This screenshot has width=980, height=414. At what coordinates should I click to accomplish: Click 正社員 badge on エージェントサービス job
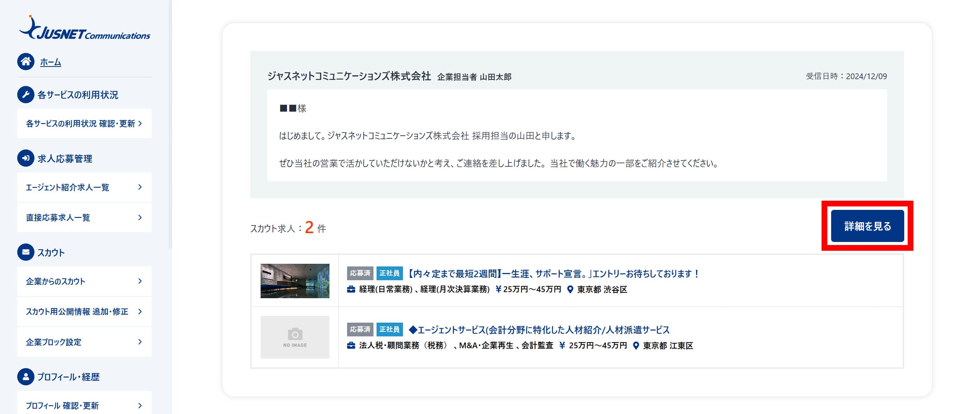(390, 330)
